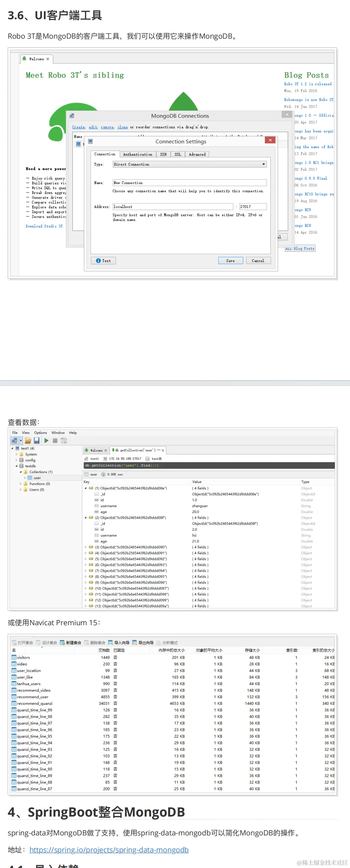Select the tanhua_users collection row
This screenshot has height=868, width=350.
(x=173, y=684)
